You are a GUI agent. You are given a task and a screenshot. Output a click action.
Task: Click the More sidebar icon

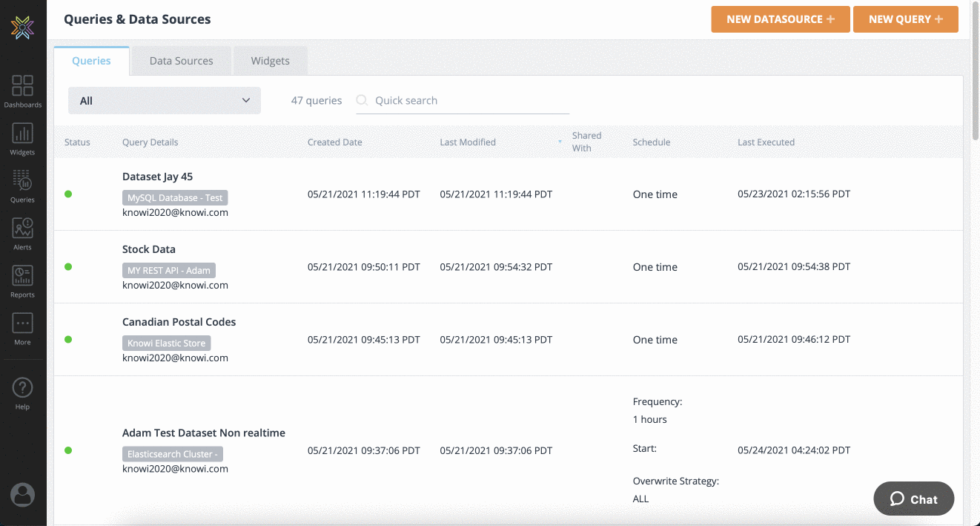click(x=22, y=329)
